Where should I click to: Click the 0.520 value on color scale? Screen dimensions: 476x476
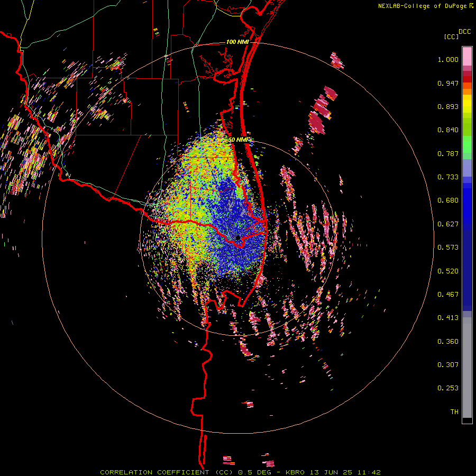(448, 271)
